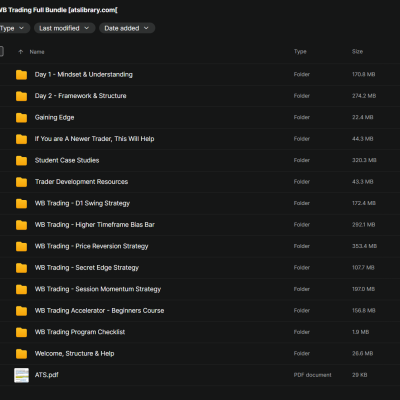Open Student Case Studies folder name

67,160
